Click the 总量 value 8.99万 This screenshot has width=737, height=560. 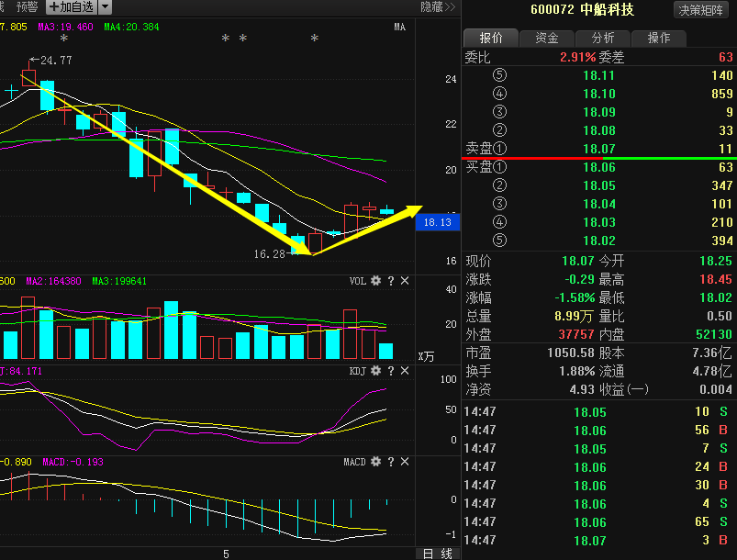pos(574,316)
